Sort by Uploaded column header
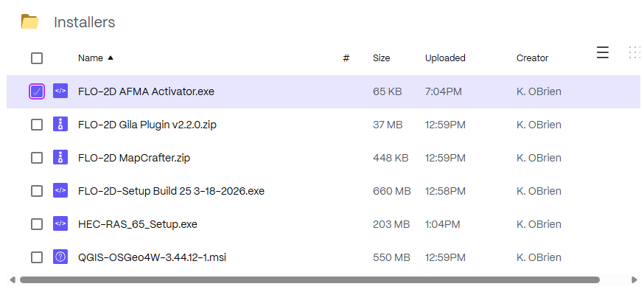This screenshot has height=292, width=644. tap(445, 58)
